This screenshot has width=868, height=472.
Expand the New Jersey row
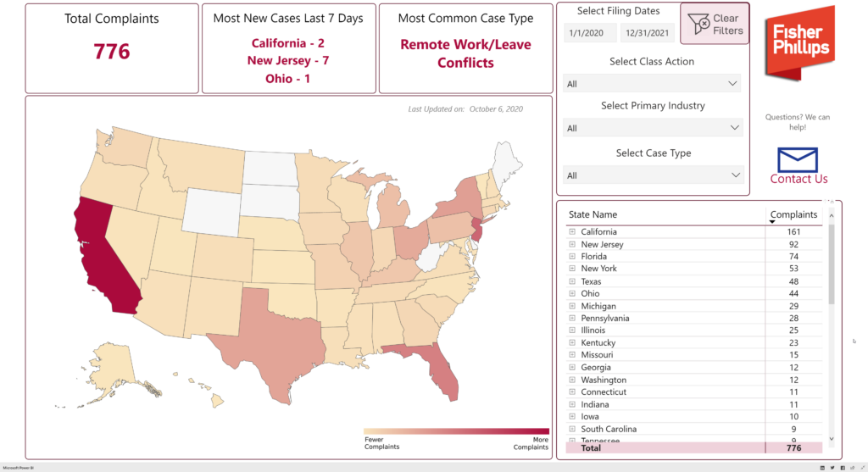[x=572, y=244]
